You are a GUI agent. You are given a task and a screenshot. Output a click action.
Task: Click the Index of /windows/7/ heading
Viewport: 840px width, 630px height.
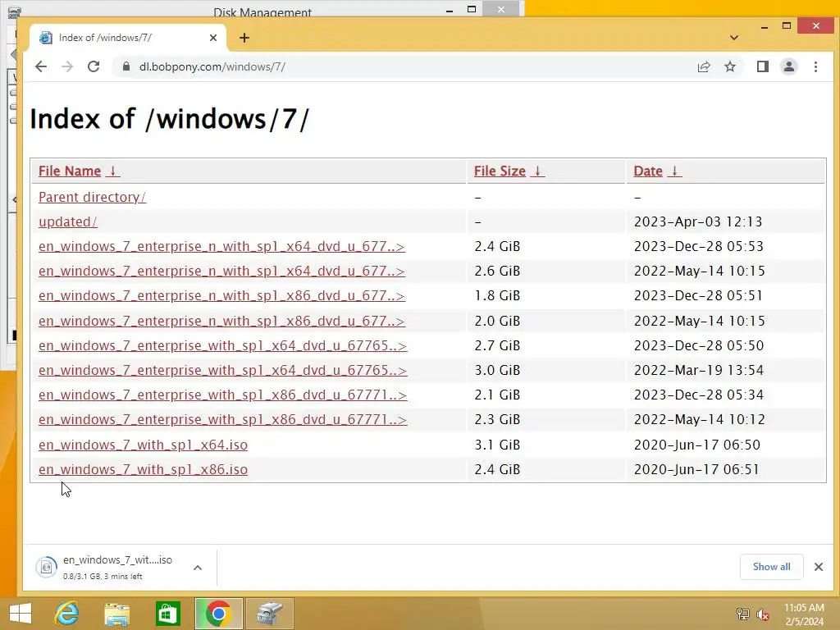click(169, 118)
